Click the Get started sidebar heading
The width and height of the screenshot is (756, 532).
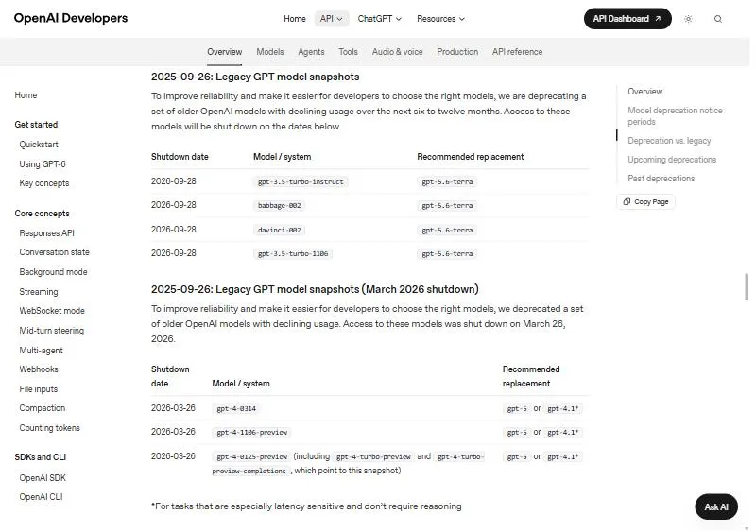pos(36,125)
